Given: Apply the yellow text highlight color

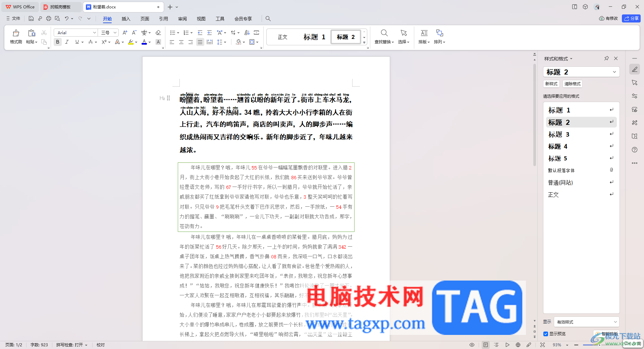Looking at the screenshot, I should tap(131, 42).
